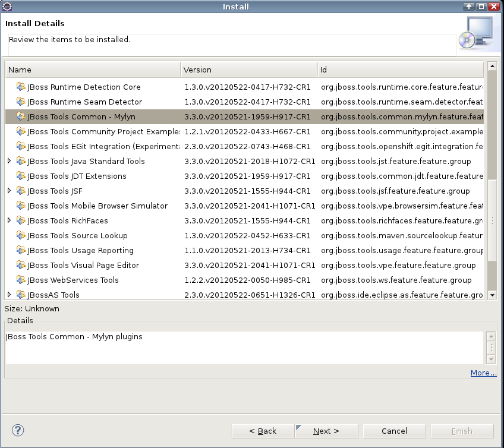The image size is (504, 448).
Task: Click id org.jboss.tools.ws.feature.feature.group
Action: [396, 280]
